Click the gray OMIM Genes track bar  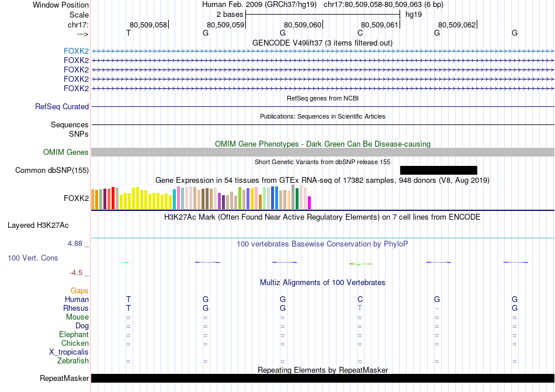pyautogui.click(x=322, y=152)
